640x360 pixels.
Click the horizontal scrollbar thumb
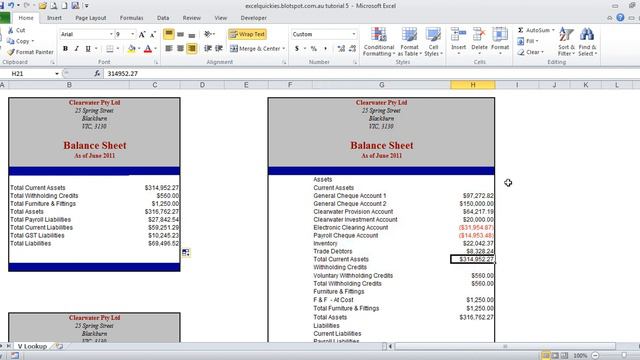(x=505, y=346)
